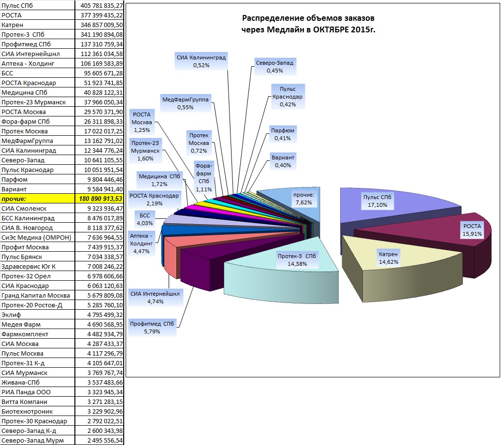Select the 'МедФармГруппа' table cell
Viewport: 504px width, 445px height.
coord(38,141)
